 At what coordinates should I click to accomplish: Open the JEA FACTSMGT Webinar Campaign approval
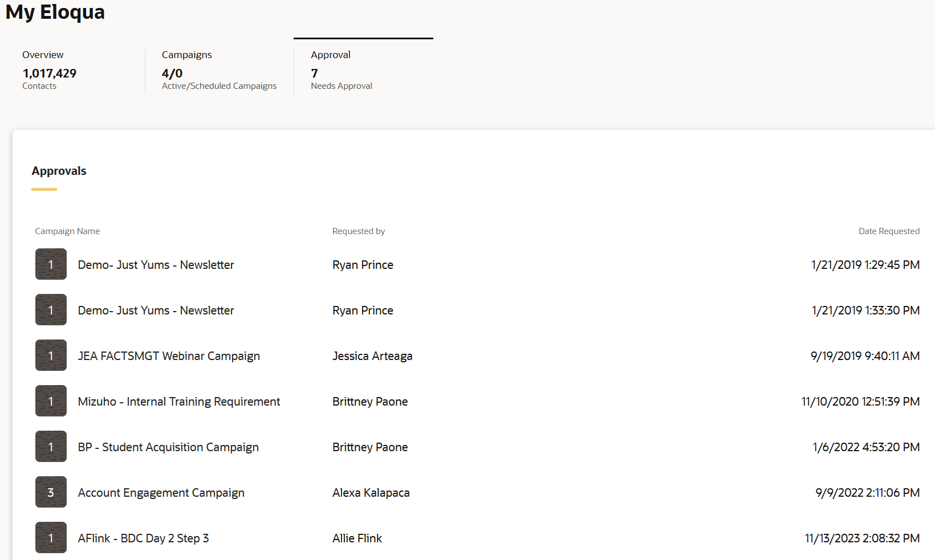(x=169, y=356)
